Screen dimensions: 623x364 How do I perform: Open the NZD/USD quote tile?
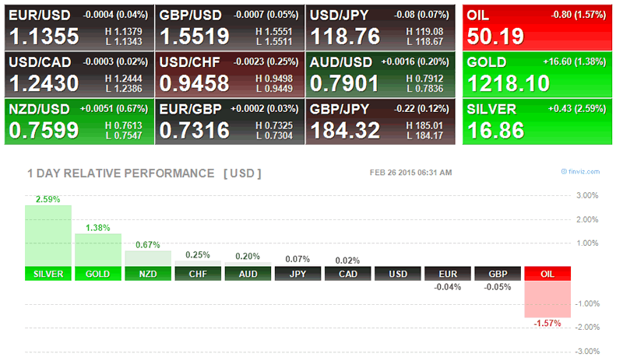pos(79,121)
